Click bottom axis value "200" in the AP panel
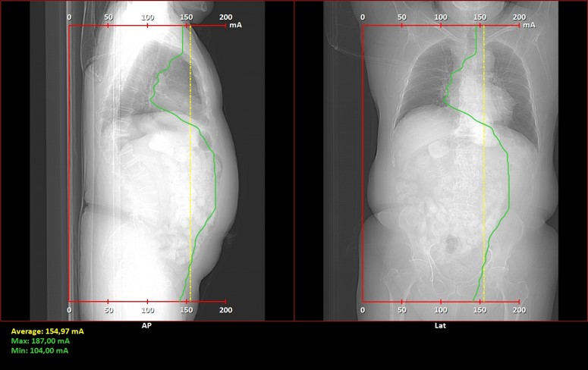This screenshot has width=588, height=370. [226, 310]
